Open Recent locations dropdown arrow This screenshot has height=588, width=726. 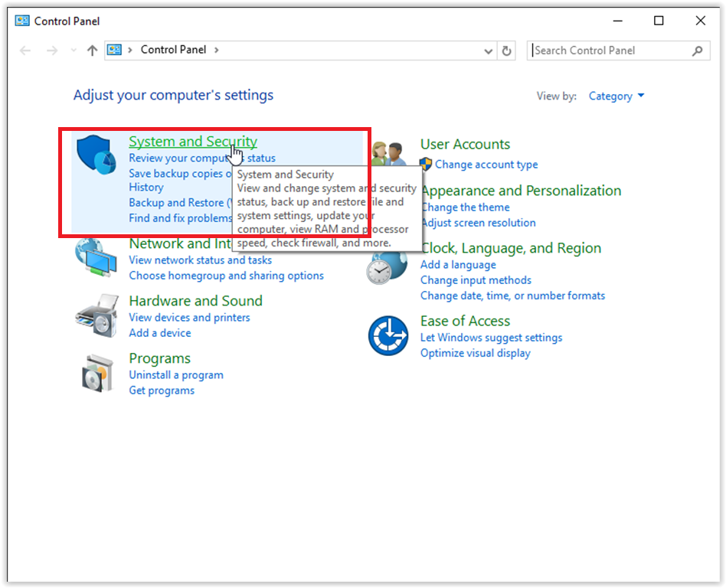click(74, 50)
